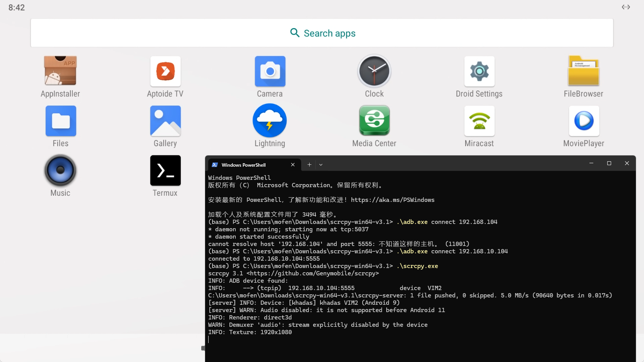Open the AppInstaller app
Image resolution: width=644 pixels, height=362 pixels.
click(x=60, y=71)
